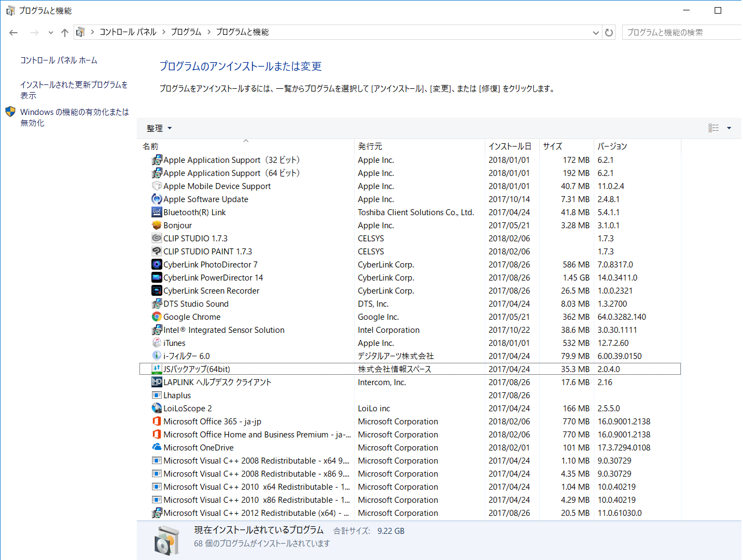743x560 pixels.
Task: Select Microsoft Office Home and Business Premium row
Action: pos(410,435)
